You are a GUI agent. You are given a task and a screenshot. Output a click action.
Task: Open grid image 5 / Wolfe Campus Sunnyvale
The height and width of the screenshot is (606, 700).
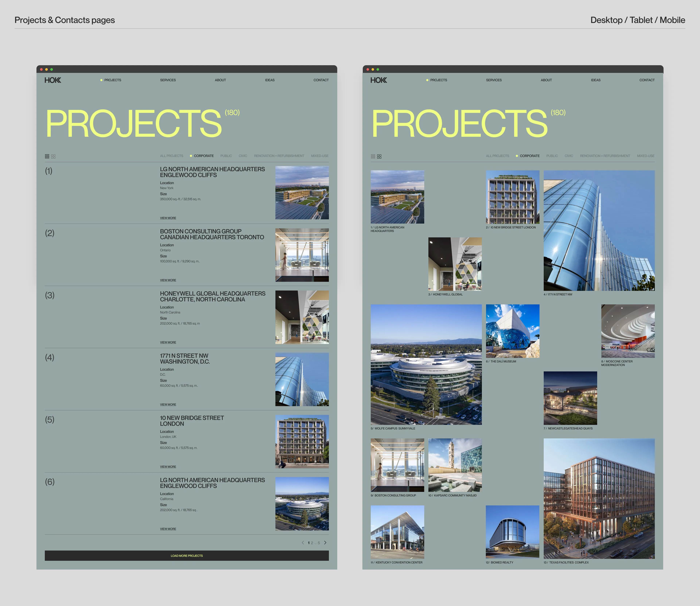point(426,365)
